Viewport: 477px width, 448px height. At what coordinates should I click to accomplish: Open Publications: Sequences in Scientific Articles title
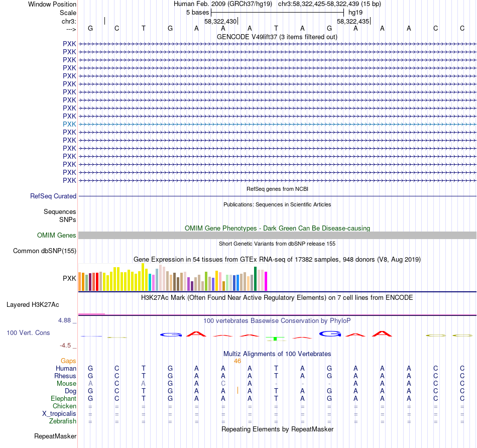click(x=277, y=204)
